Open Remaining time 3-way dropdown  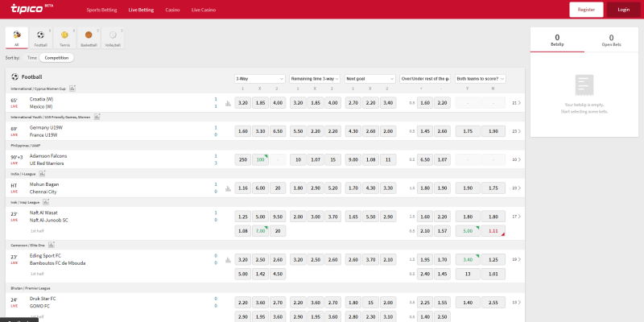(315, 78)
